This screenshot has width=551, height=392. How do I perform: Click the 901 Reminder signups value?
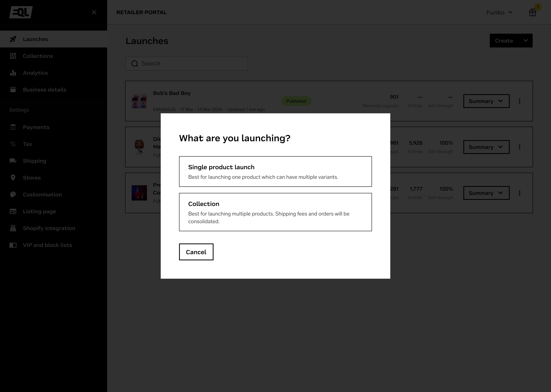pyautogui.click(x=394, y=97)
